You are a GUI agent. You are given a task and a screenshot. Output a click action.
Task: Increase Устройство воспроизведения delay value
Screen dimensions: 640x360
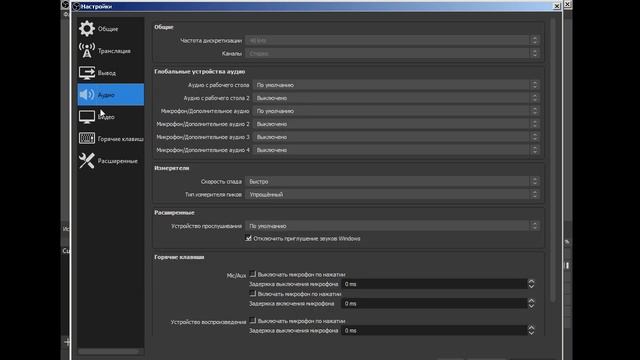coord(531,328)
